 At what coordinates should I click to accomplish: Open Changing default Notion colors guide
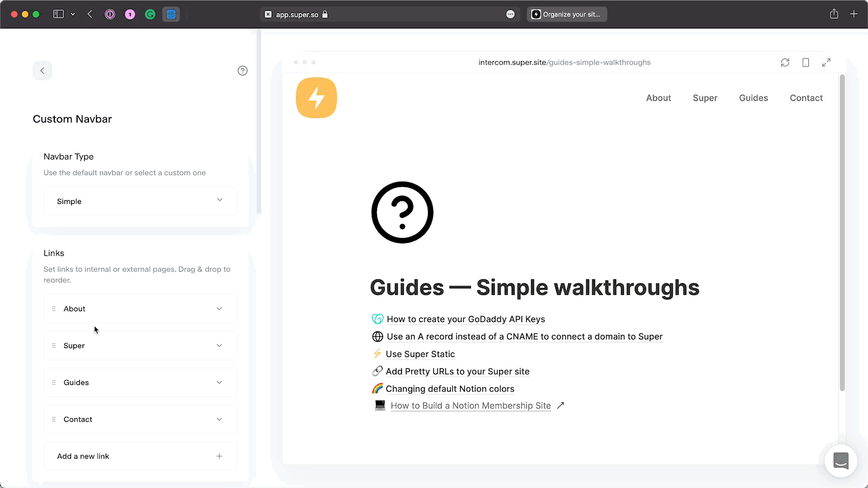tap(450, 389)
